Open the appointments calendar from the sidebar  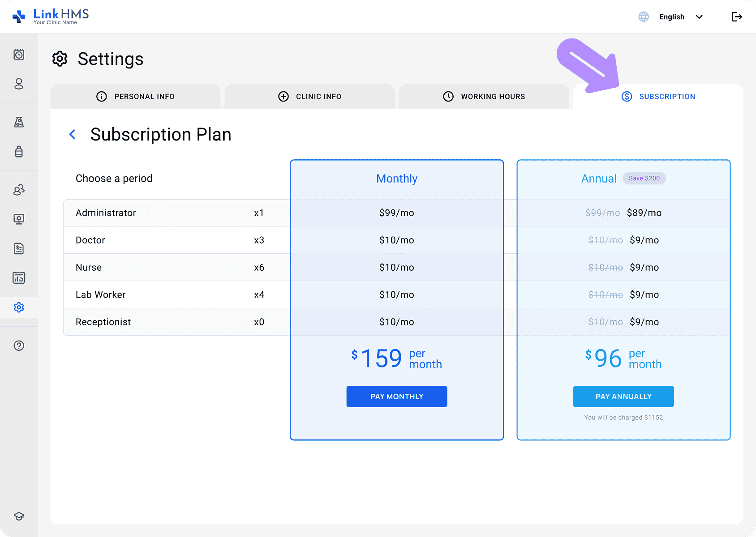19,55
